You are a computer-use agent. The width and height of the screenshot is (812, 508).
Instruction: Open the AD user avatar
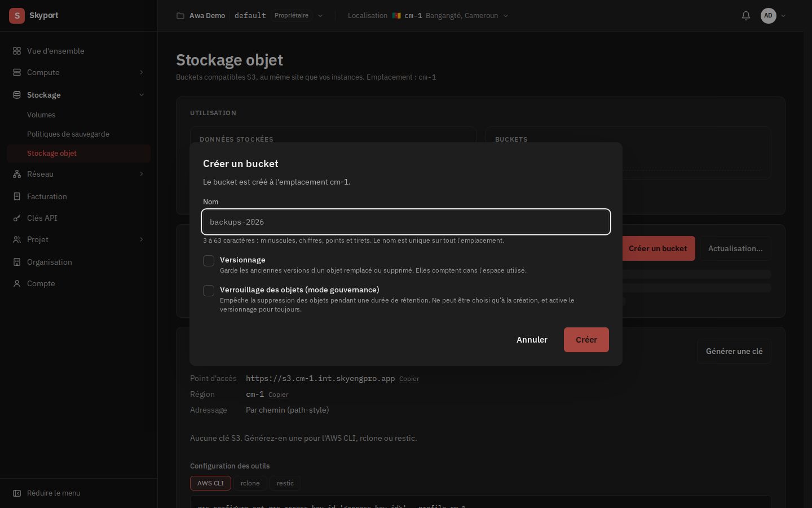point(768,16)
